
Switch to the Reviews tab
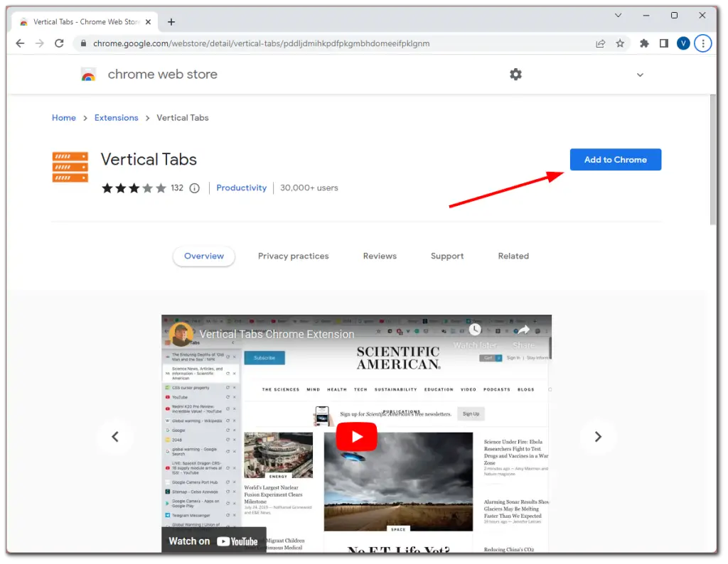[379, 256]
